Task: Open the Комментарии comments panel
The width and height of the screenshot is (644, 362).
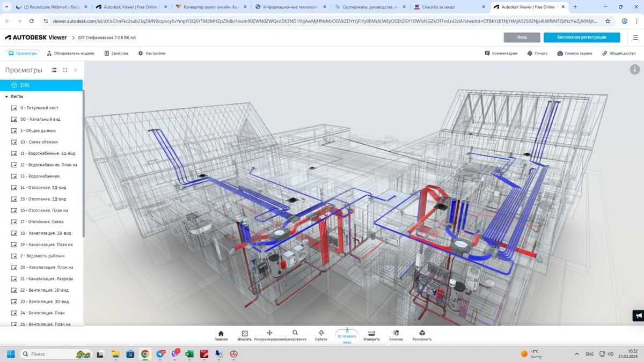Action: coord(501,54)
